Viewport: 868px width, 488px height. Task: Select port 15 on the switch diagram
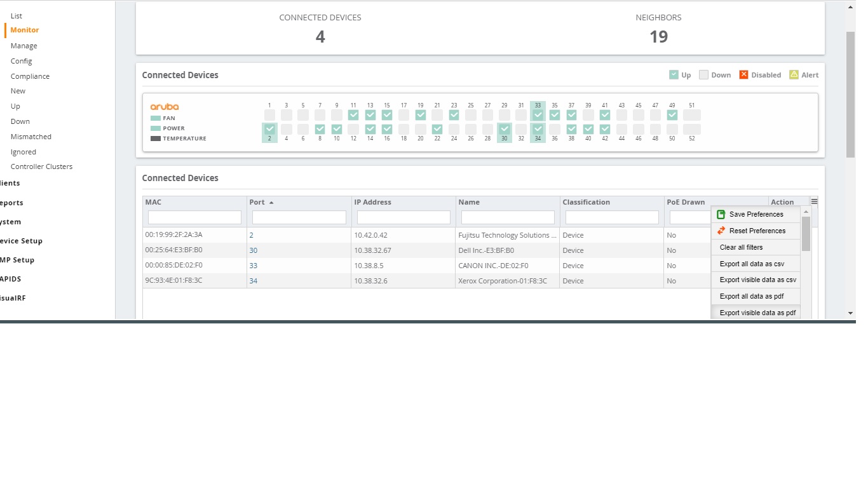(x=387, y=115)
